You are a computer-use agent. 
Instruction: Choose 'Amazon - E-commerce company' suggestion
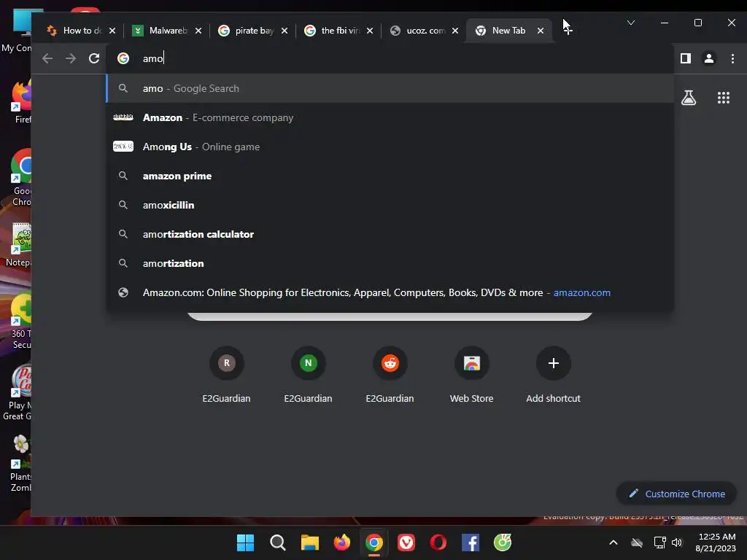coord(390,117)
